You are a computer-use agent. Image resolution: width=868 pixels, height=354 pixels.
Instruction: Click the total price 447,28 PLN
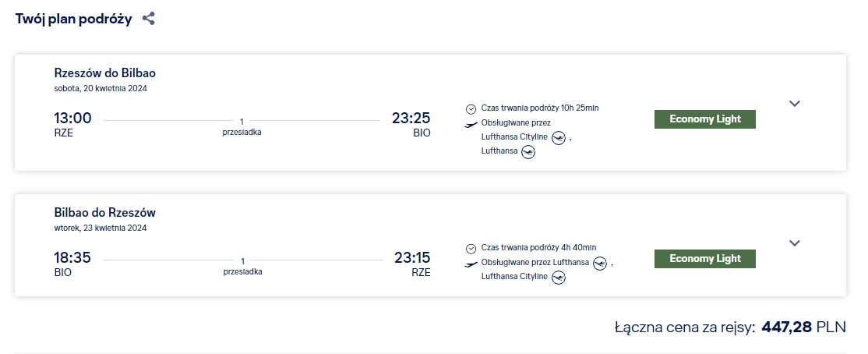click(803, 327)
